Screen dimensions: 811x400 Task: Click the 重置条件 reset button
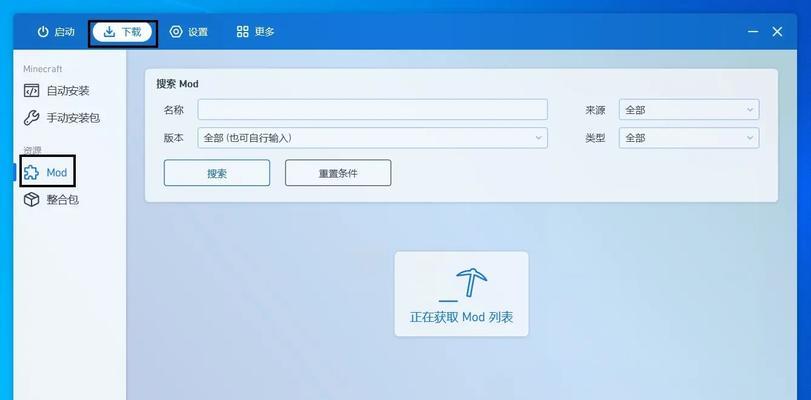point(338,173)
